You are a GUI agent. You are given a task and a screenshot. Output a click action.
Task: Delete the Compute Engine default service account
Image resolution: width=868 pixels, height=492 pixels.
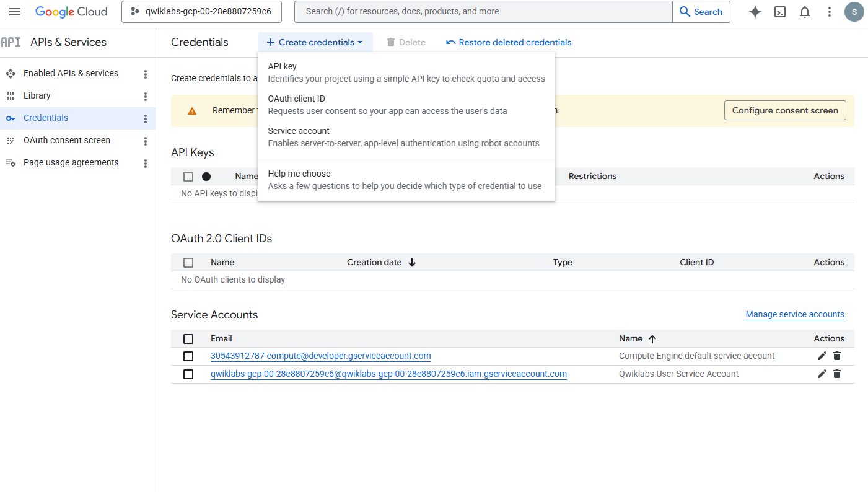pyautogui.click(x=837, y=356)
